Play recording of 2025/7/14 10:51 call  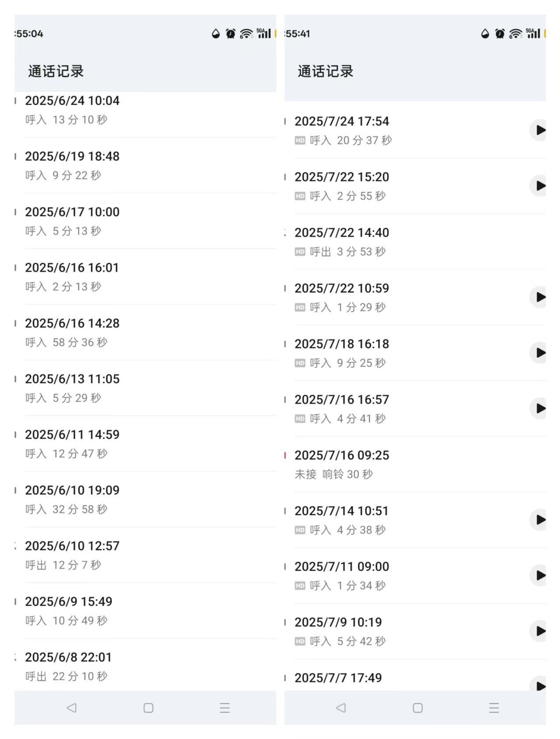pyautogui.click(x=539, y=520)
